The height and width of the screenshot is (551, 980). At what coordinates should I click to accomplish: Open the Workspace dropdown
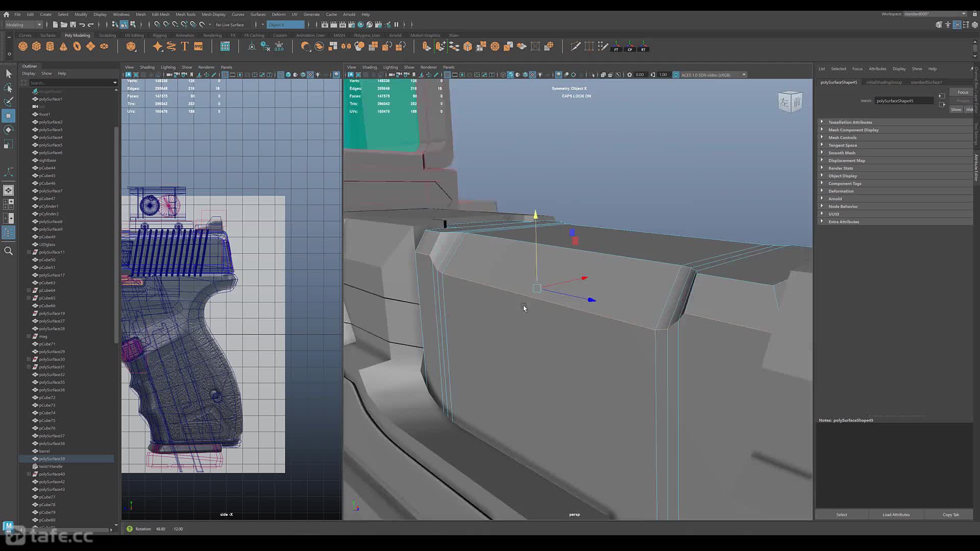click(x=935, y=14)
